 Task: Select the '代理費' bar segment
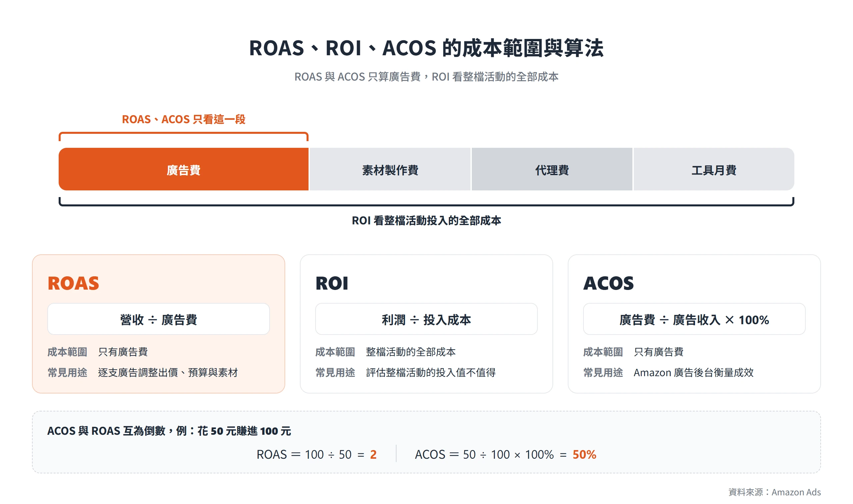tap(552, 169)
